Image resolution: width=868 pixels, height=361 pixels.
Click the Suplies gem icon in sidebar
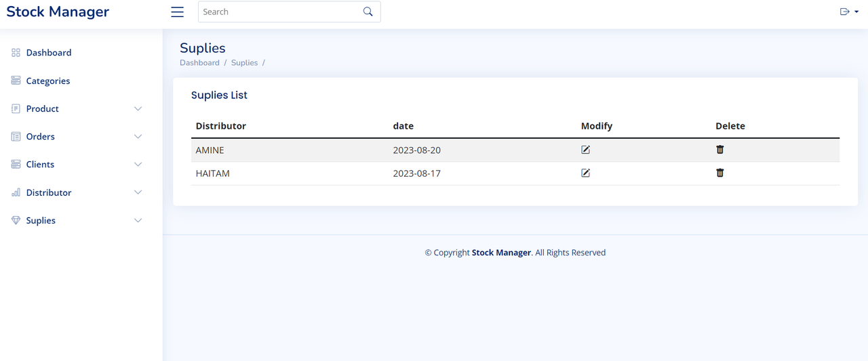16,221
